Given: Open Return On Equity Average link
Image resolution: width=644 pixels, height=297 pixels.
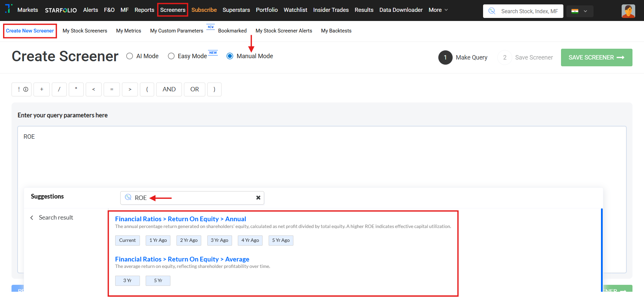Looking at the screenshot, I should pyautogui.click(x=182, y=259).
